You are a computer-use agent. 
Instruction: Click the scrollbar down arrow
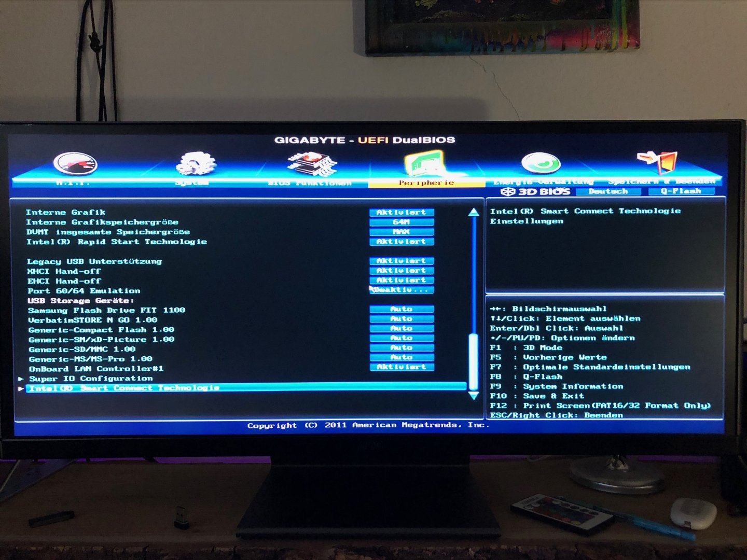[473, 396]
